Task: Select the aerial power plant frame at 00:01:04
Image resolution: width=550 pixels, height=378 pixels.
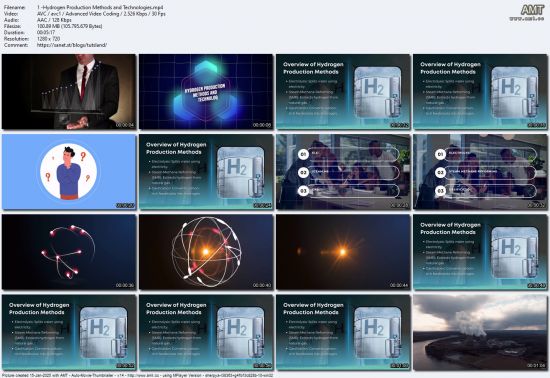Action: coord(480,332)
